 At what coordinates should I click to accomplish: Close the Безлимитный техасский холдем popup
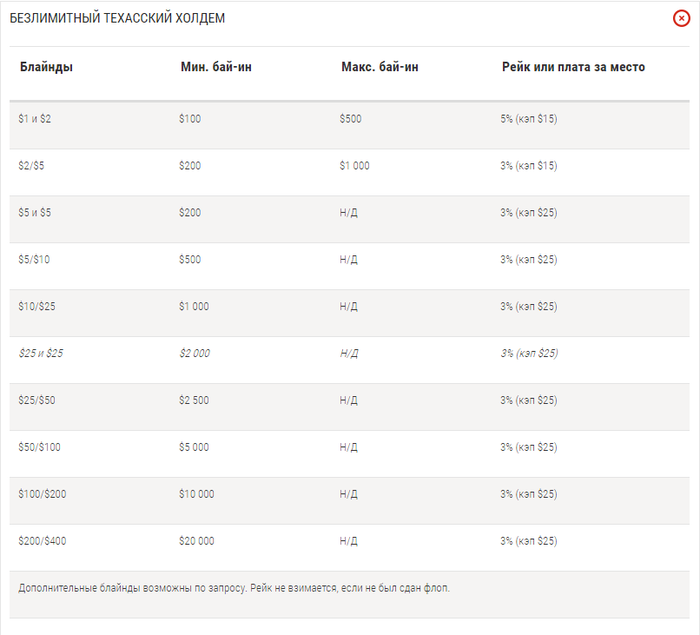[681, 18]
